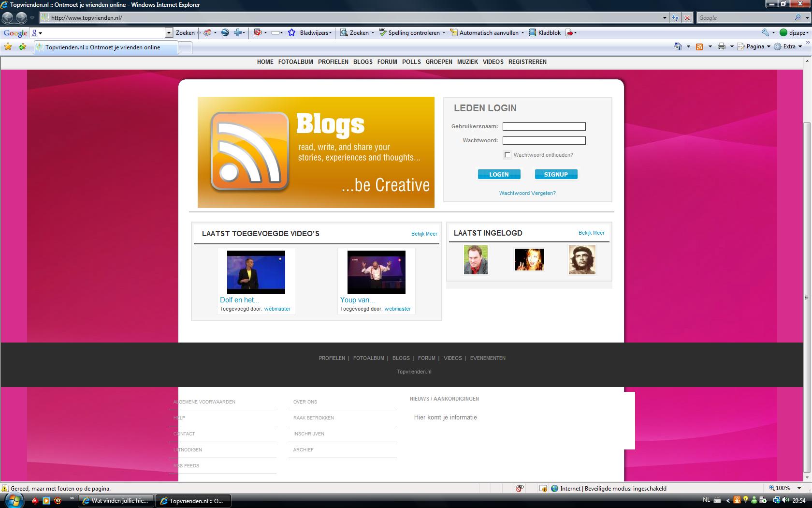Click the blue SIGNUP button
This screenshot has height=508, width=812.
pyautogui.click(x=556, y=174)
